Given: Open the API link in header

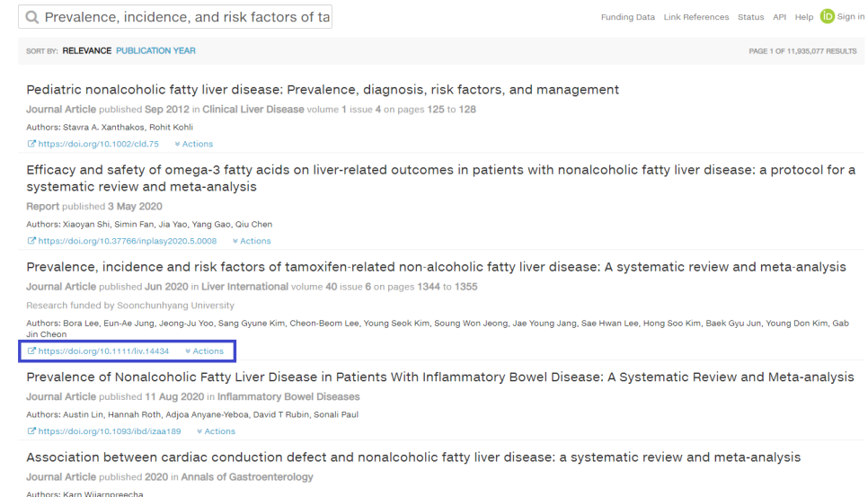Looking at the screenshot, I should click(x=780, y=18).
